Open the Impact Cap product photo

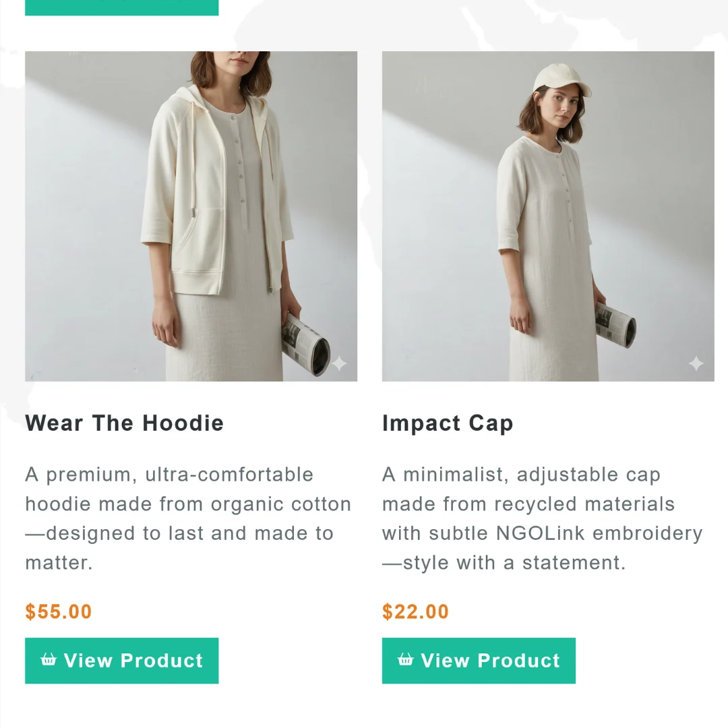(548, 216)
